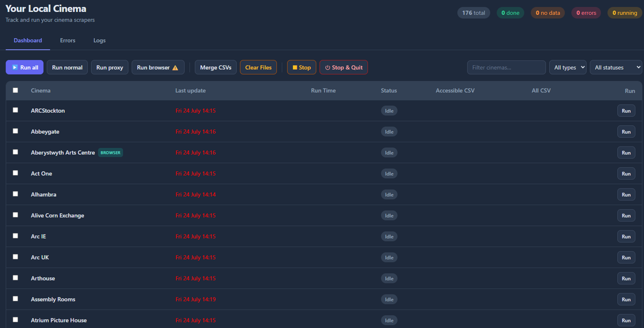Run the Atrium Picture House scraper
Viewport: 644px width, 328px height.
(x=626, y=320)
